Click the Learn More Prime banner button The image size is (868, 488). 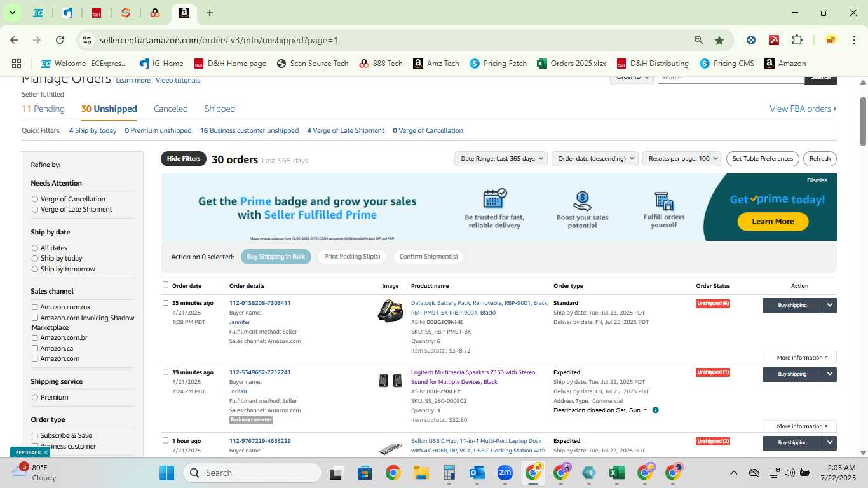click(x=773, y=221)
